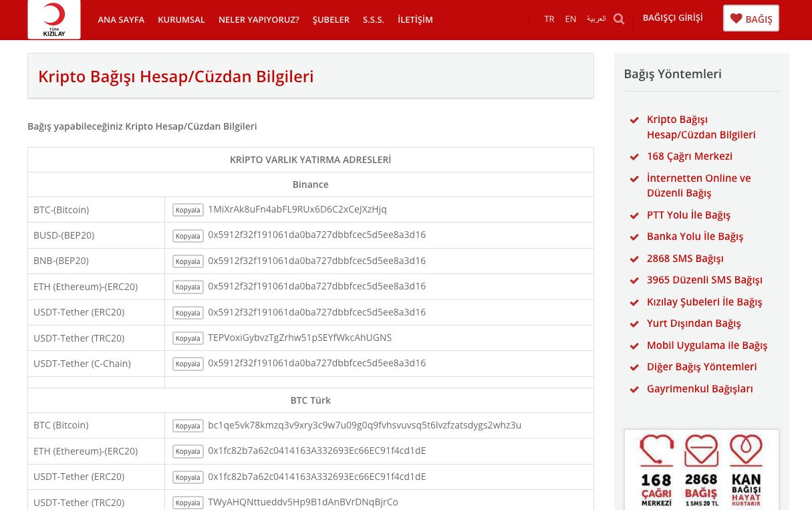Open 168 Çağrı Merkezi link
Viewport: 812px width, 510px height.
[x=690, y=156]
